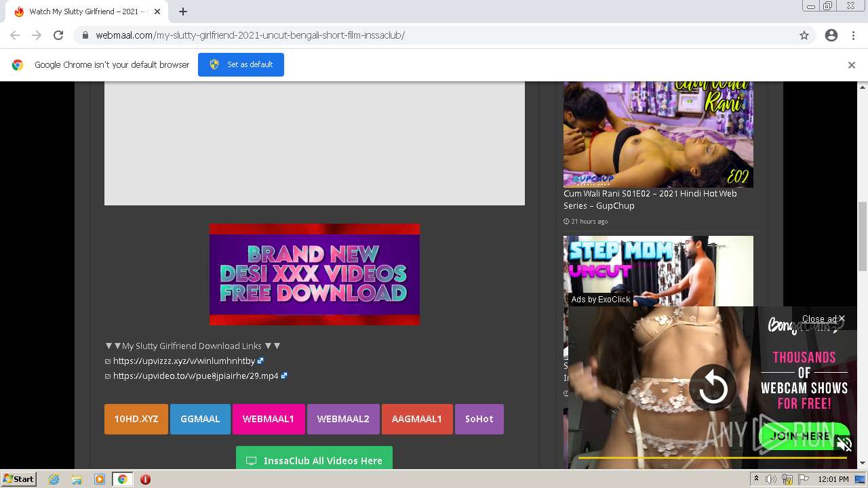
Task: View site info via the padlock icon
Action: 85,35
